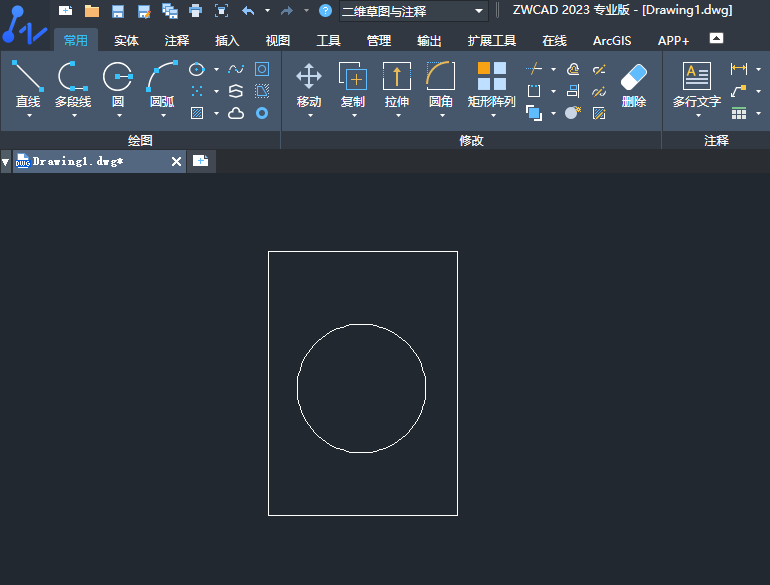
Task: Open the document tab list triangle
Action: (x=6, y=162)
